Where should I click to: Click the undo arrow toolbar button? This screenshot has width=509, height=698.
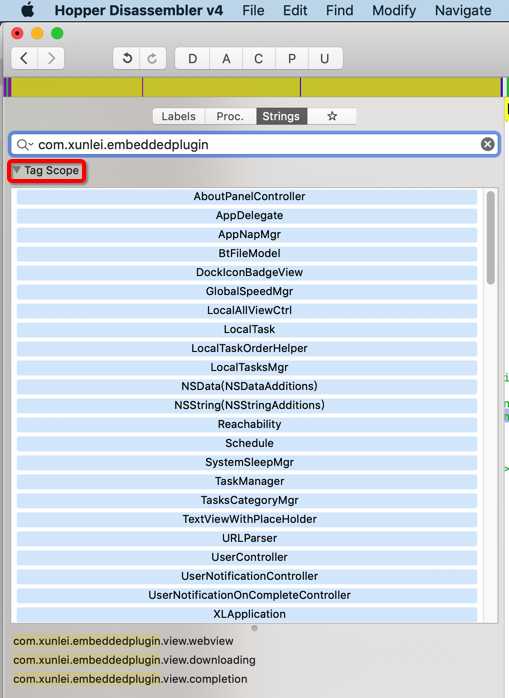pos(127,58)
